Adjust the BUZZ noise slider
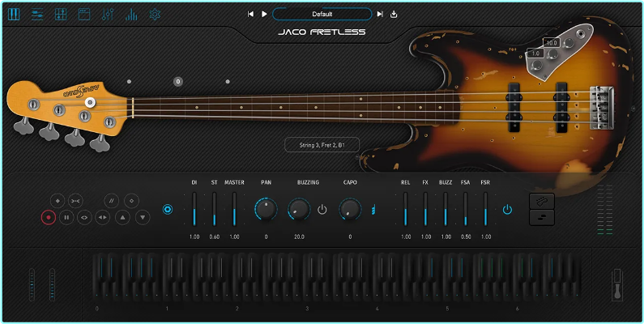The image size is (644, 324). coord(446,209)
